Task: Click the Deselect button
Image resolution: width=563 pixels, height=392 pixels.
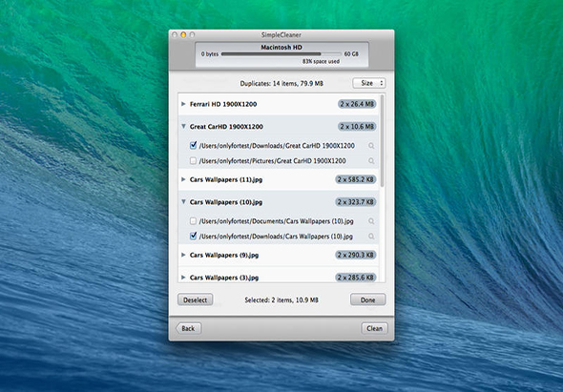Action: (195, 299)
